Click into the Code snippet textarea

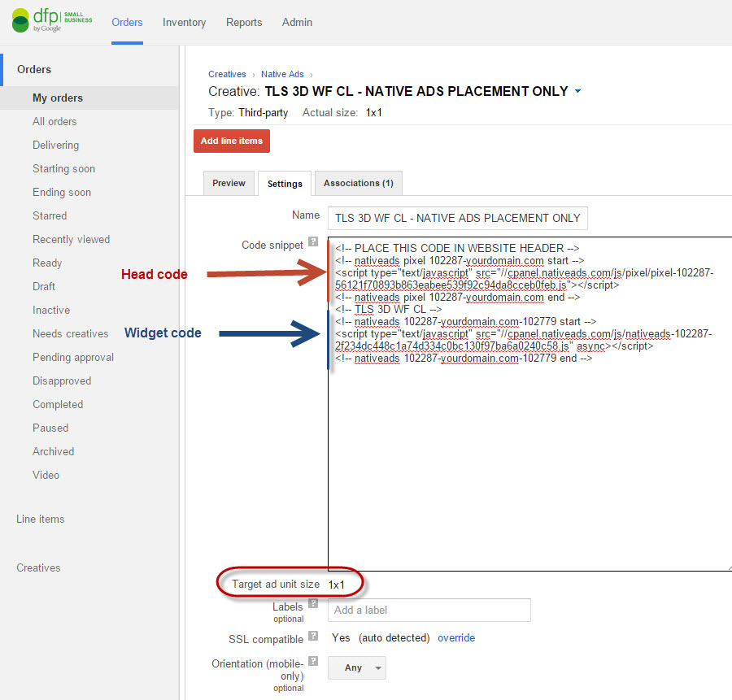(x=529, y=404)
